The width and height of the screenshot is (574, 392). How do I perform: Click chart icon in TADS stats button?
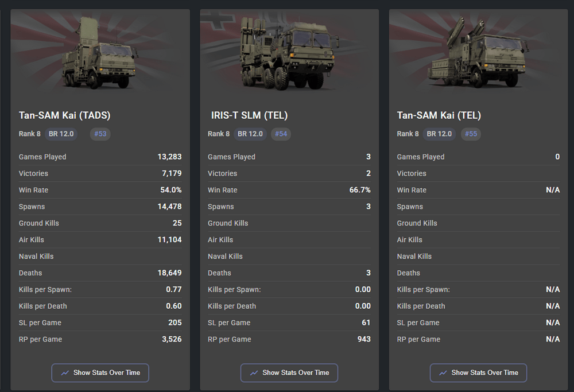point(65,372)
